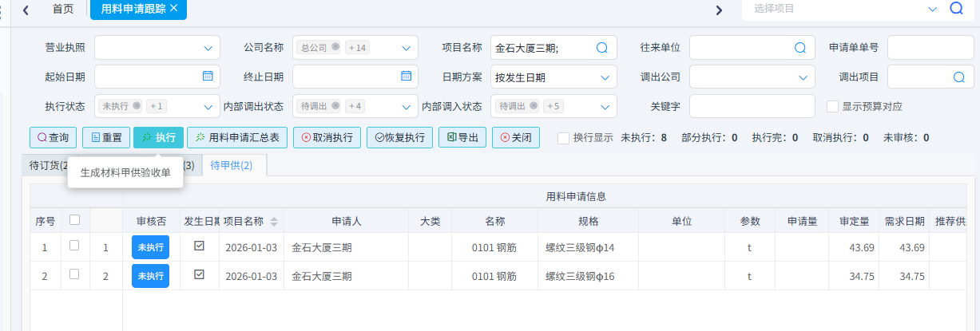This screenshot has height=331, width=980.
Task: Click the magnifier icon in 往来单位 field
Action: [x=799, y=48]
